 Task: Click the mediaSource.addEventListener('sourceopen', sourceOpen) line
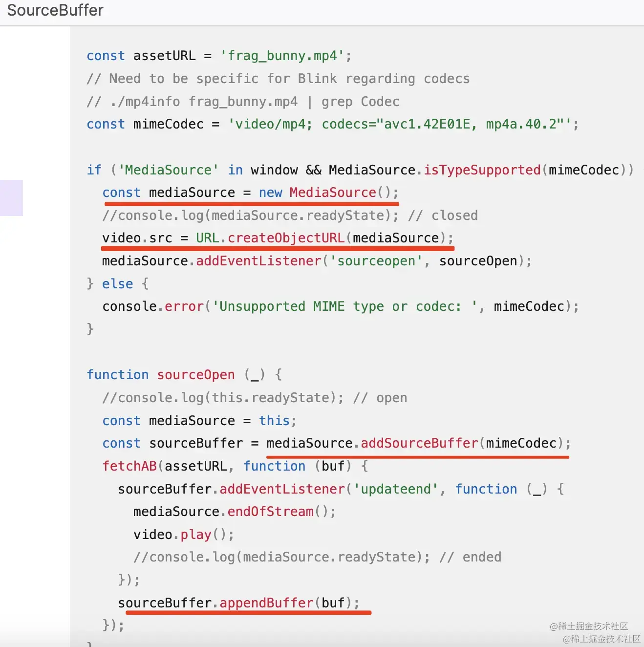click(317, 261)
